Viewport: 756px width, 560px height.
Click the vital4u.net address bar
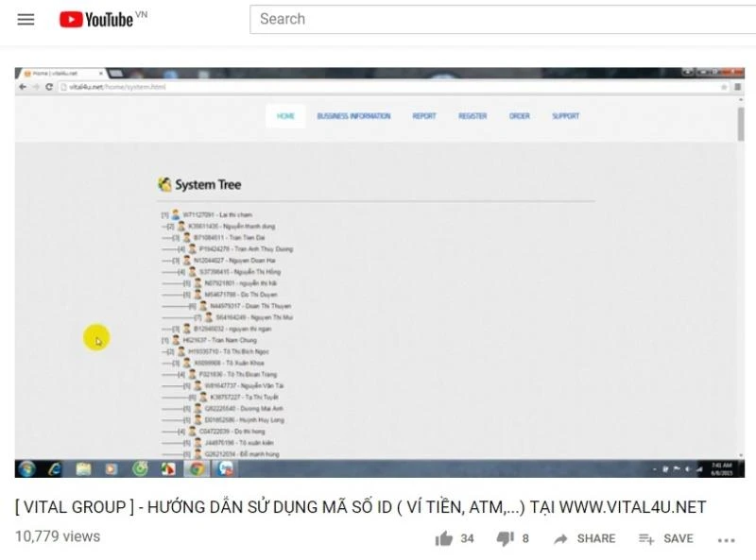(393, 87)
